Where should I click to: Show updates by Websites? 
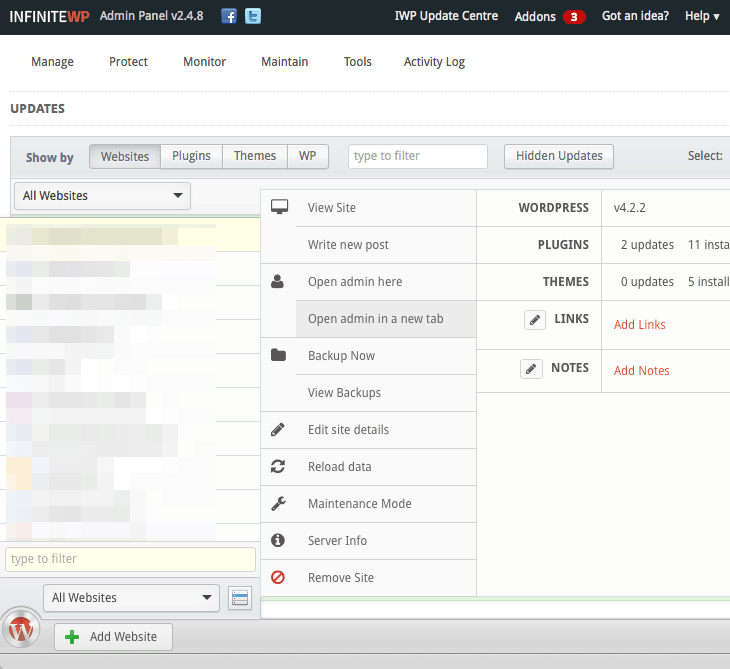125,156
